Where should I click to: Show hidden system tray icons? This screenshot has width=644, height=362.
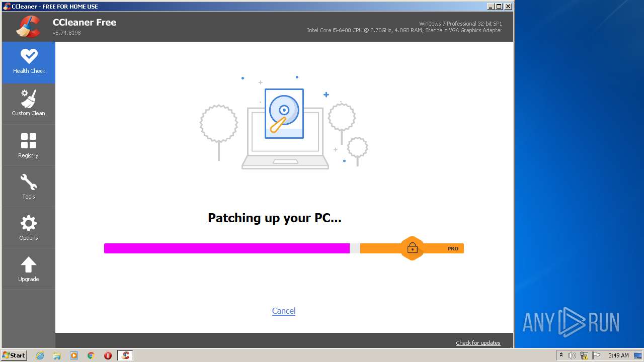point(561,355)
